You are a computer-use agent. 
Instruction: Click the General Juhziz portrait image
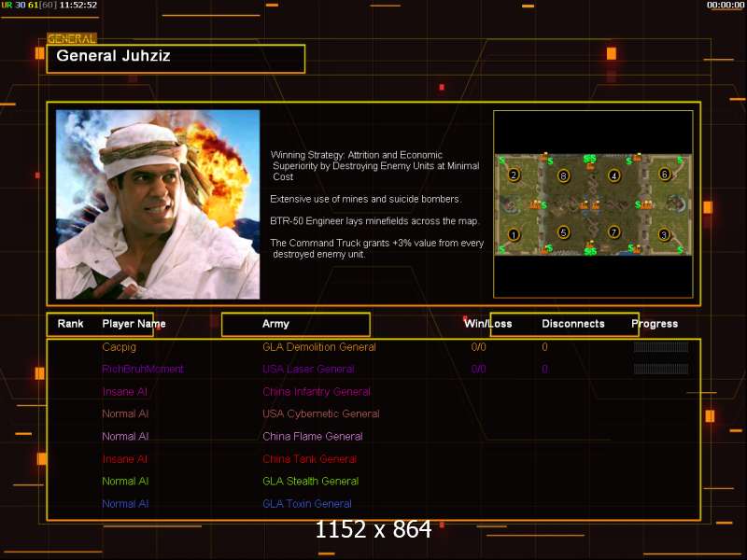158,203
